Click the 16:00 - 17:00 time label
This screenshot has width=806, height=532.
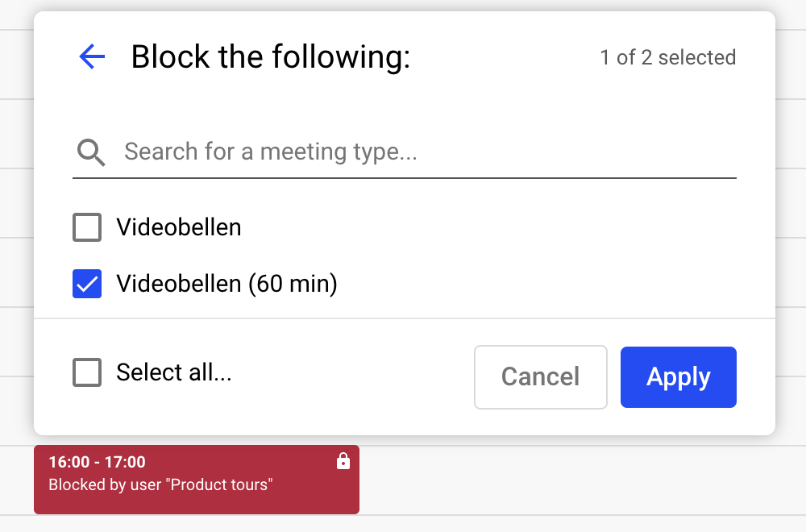click(97, 463)
